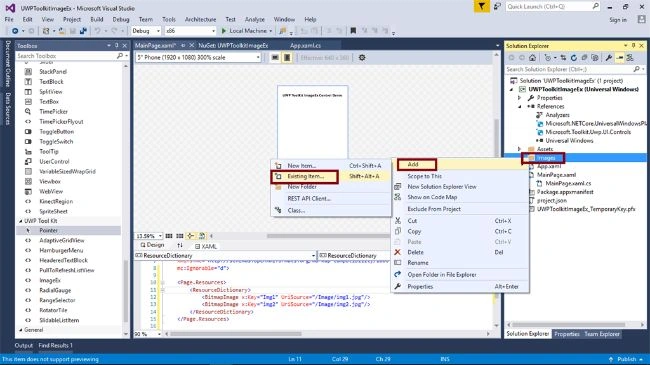Switch to the Team Explorer tab

pos(602,334)
